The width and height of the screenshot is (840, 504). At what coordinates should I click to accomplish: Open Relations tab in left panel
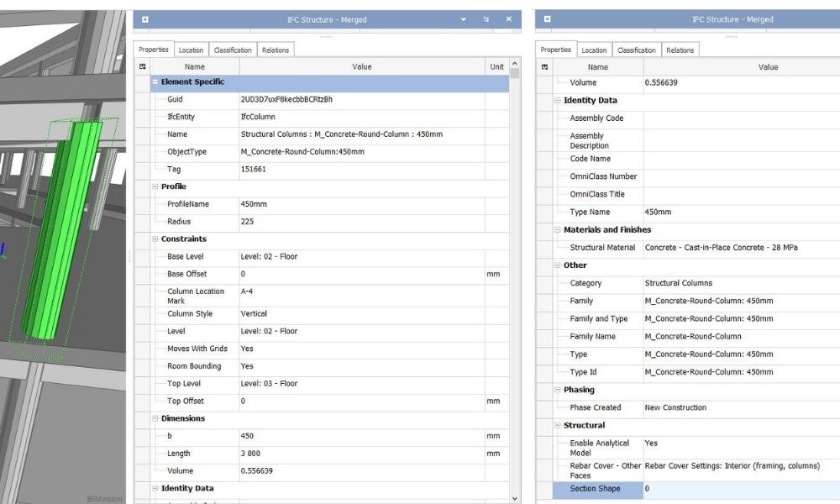coord(276,50)
